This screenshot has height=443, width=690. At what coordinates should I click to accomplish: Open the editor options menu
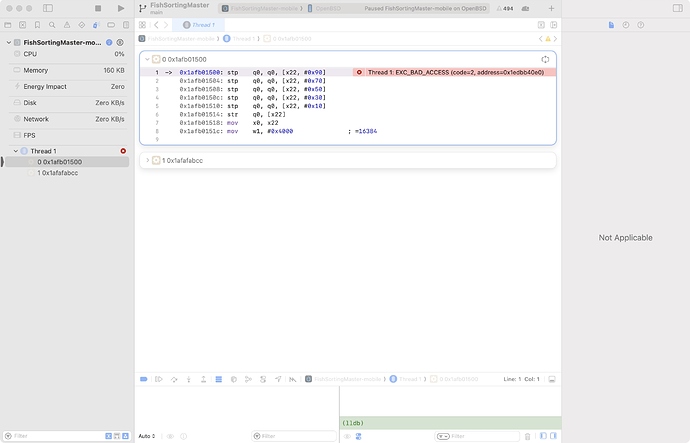pyautogui.click(x=541, y=25)
